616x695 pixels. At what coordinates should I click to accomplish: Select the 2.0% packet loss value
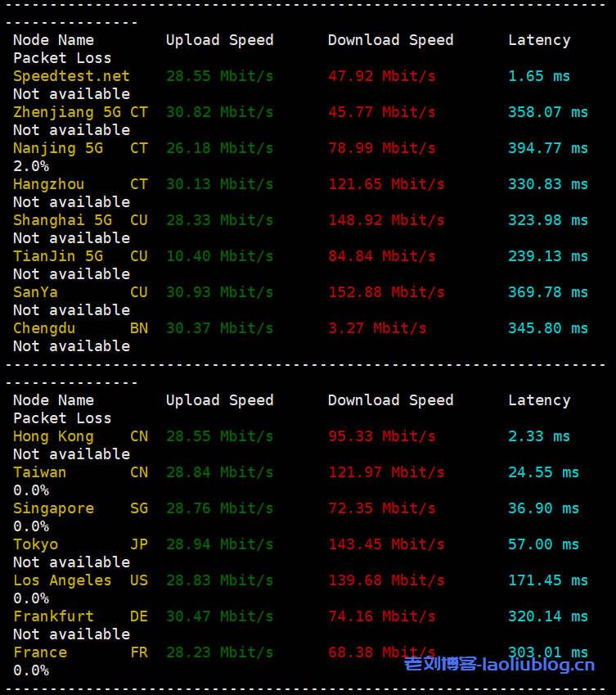(30, 166)
